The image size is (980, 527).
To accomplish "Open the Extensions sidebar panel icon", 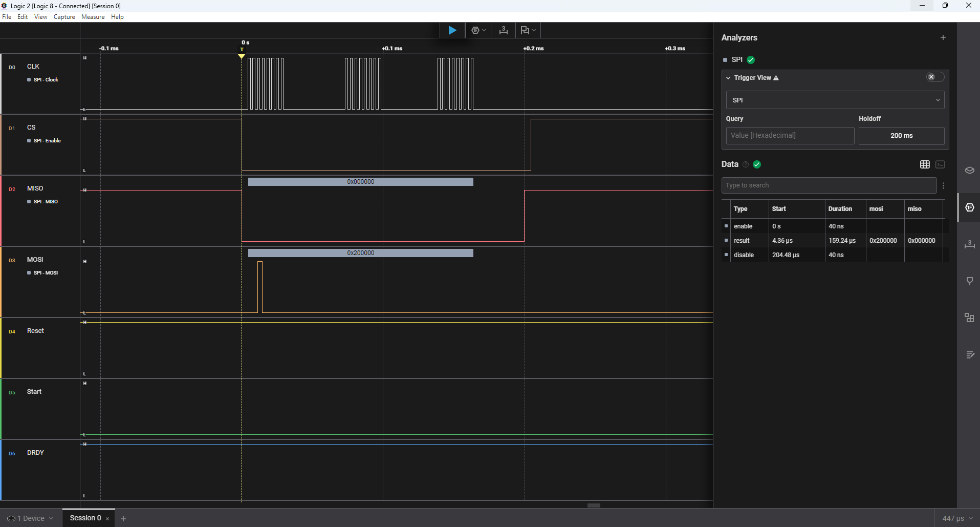I will [969, 318].
